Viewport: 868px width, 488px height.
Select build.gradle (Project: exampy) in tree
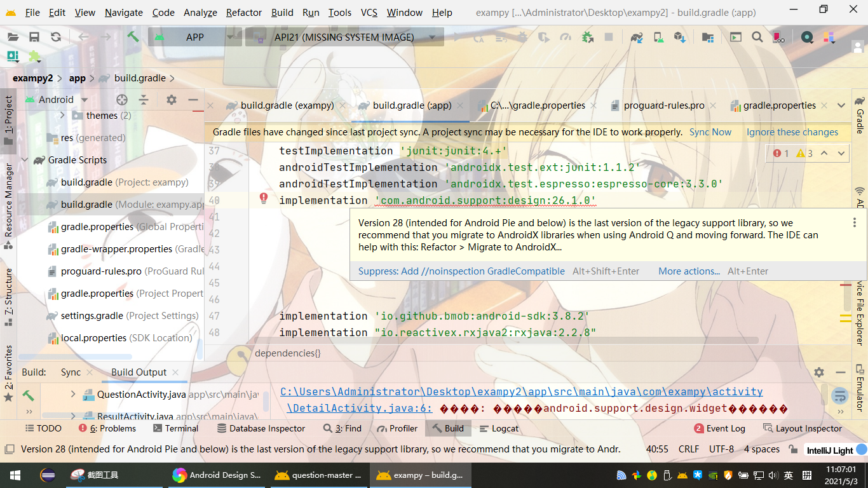point(118,182)
